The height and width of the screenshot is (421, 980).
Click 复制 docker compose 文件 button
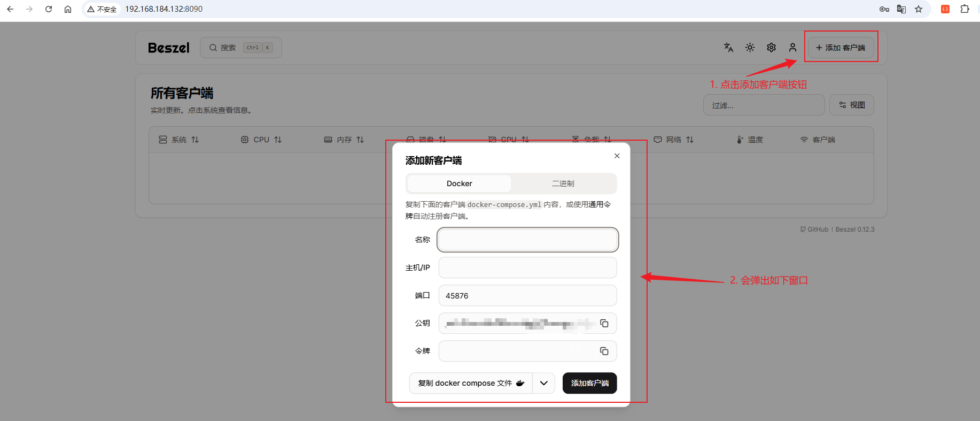471,383
